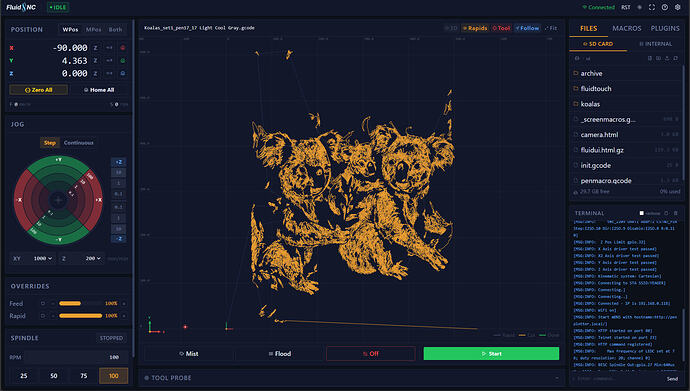The width and height of the screenshot is (690, 391).
Task: Select the SD CARD storage tab
Action: pos(598,44)
